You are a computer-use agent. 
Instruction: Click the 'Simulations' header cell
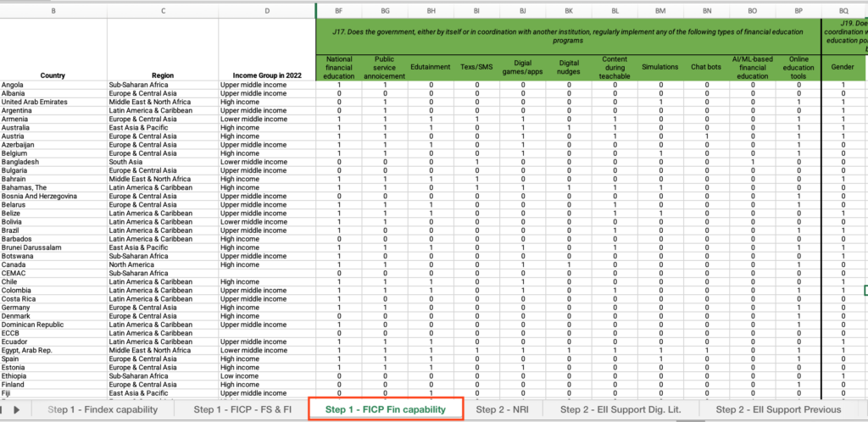(660, 67)
